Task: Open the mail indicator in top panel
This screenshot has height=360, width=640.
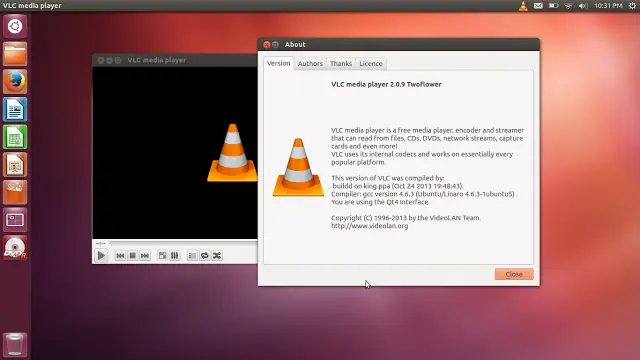Action: (x=538, y=6)
